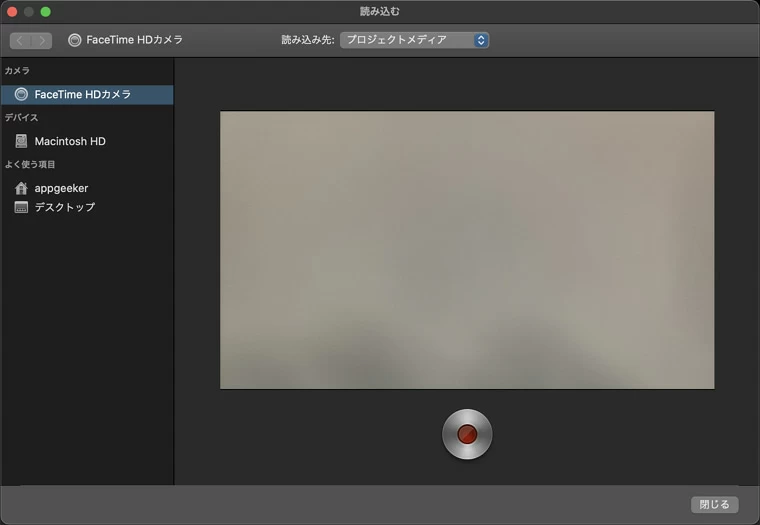Click the カメラ section header
This screenshot has height=525, width=760.
(17, 71)
